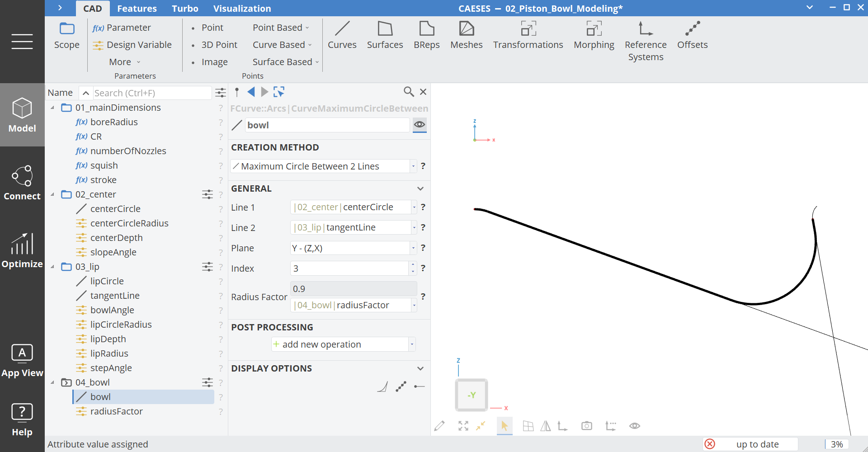This screenshot has width=868, height=452.
Task: Toggle curve direction display option
Action: 420,387
